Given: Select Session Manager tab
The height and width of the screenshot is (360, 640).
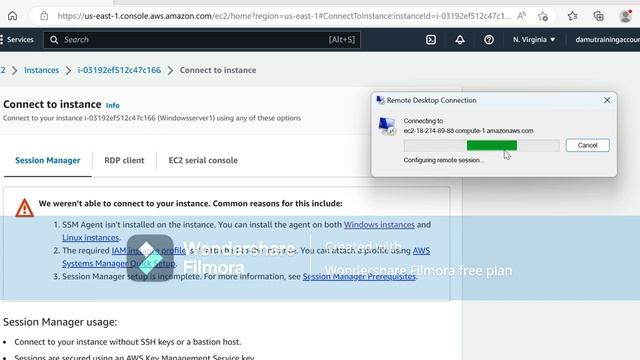Looking at the screenshot, I should (48, 160).
